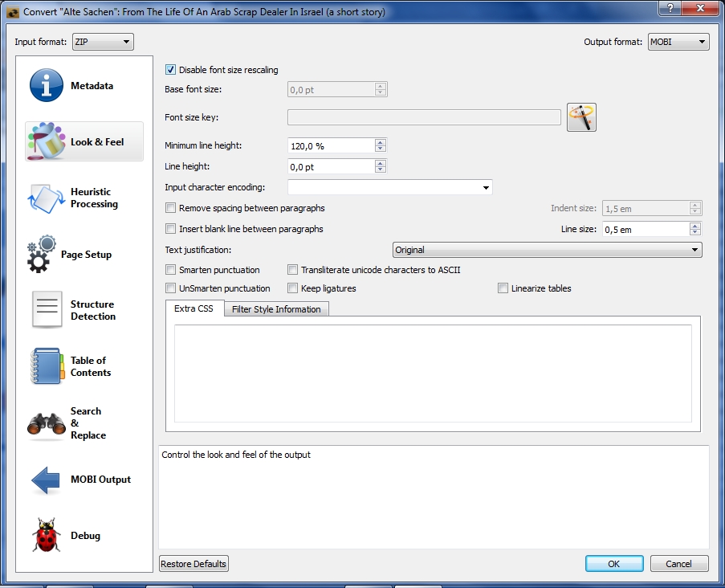The width and height of the screenshot is (725, 588).
Task: Click inside the Extra CSS text area
Action: [433, 374]
